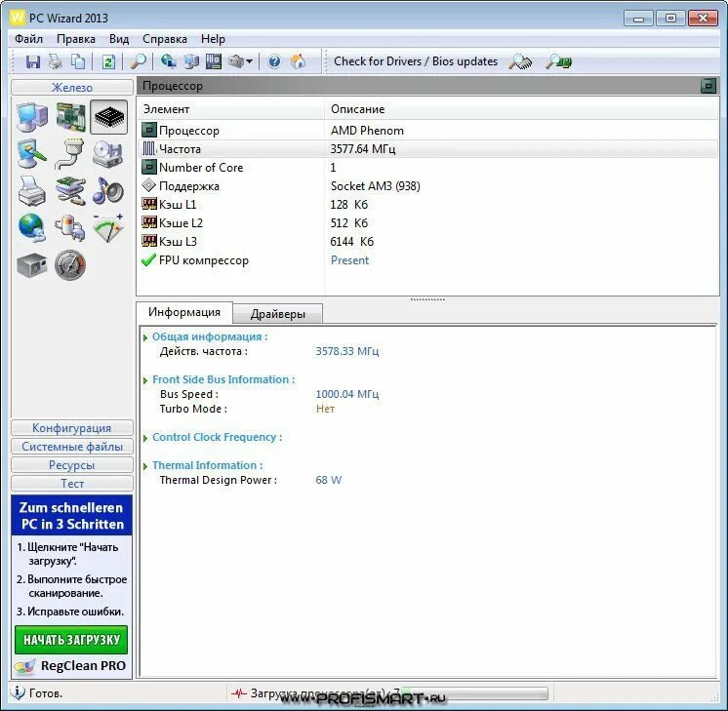Image resolution: width=728 pixels, height=711 pixels.
Task: Select the Процессор row AMD Phenom
Action: tap(428, 131)
